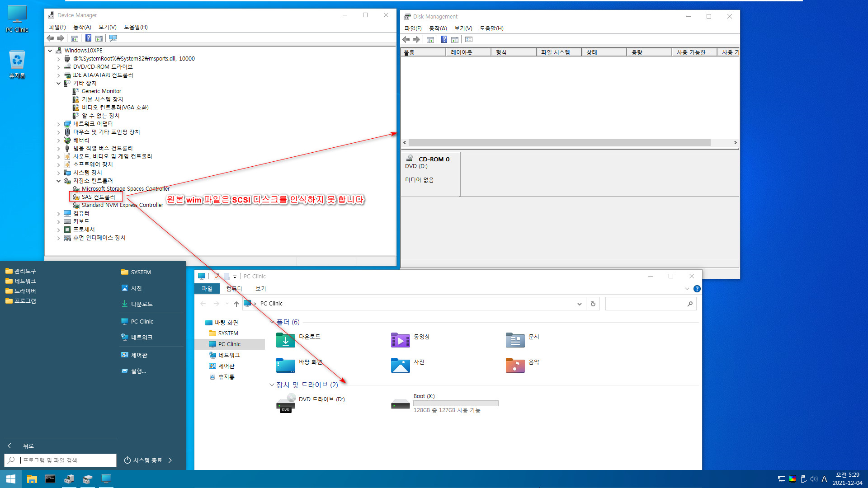
Task: Click the network icon in system tray
Action: pos(781,479)
